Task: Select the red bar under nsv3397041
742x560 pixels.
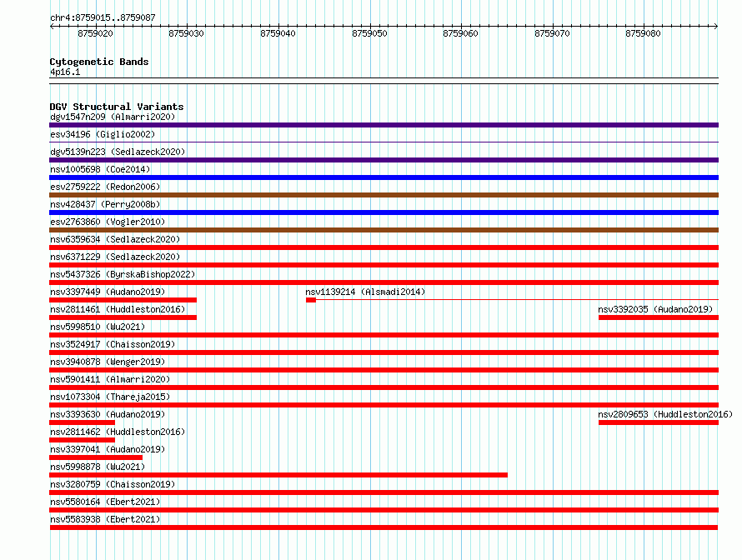Action: tap(96, 457)
